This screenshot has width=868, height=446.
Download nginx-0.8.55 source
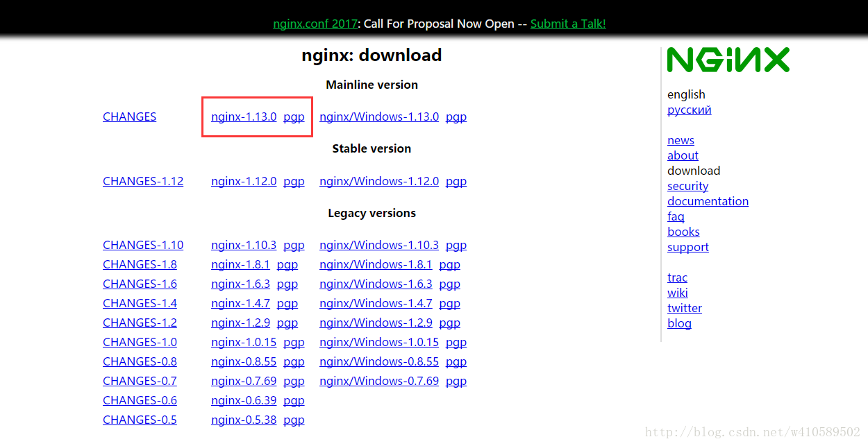point(244,361)
